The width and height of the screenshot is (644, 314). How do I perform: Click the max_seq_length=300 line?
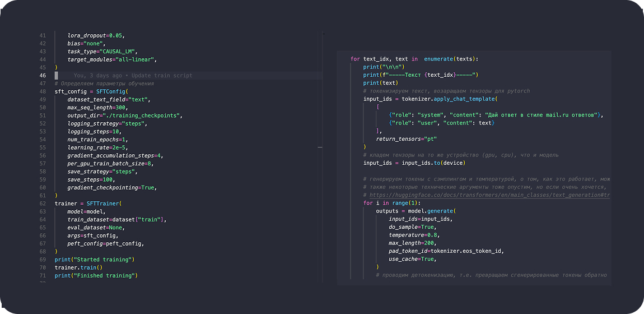coord(98,108)
